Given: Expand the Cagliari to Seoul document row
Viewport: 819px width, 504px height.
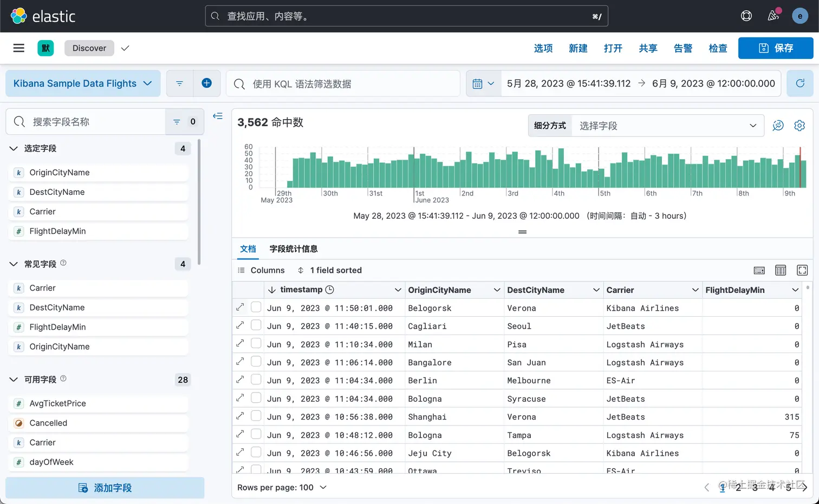Looking at the screenshot, I should [240, 325].
